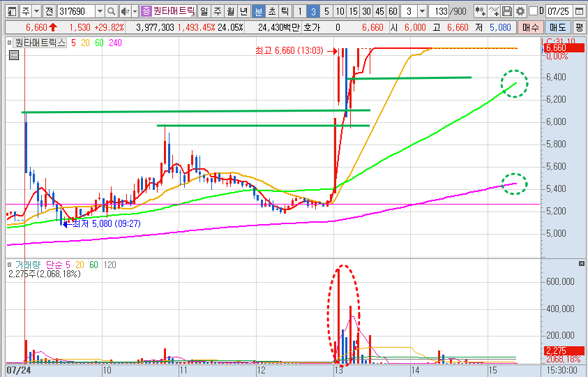
Task: Select 3 minute interval button
Action: coord(313,12)
